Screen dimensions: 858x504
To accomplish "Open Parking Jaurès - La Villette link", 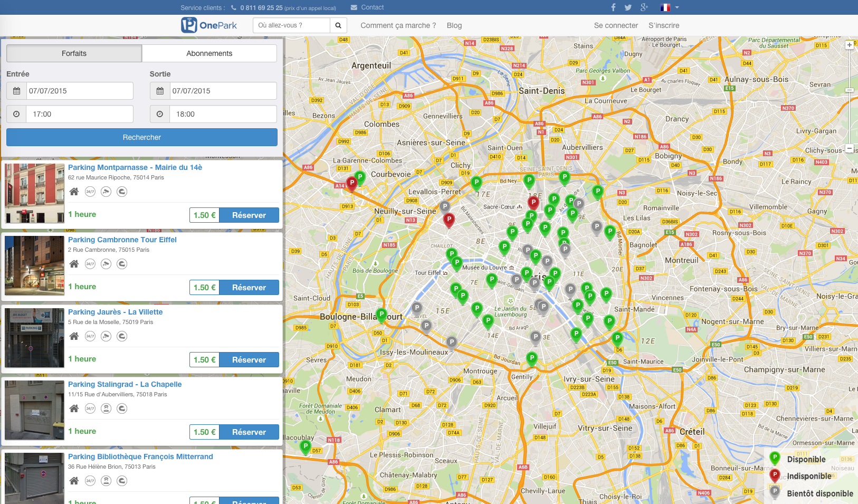I will (x=115, y=312).
